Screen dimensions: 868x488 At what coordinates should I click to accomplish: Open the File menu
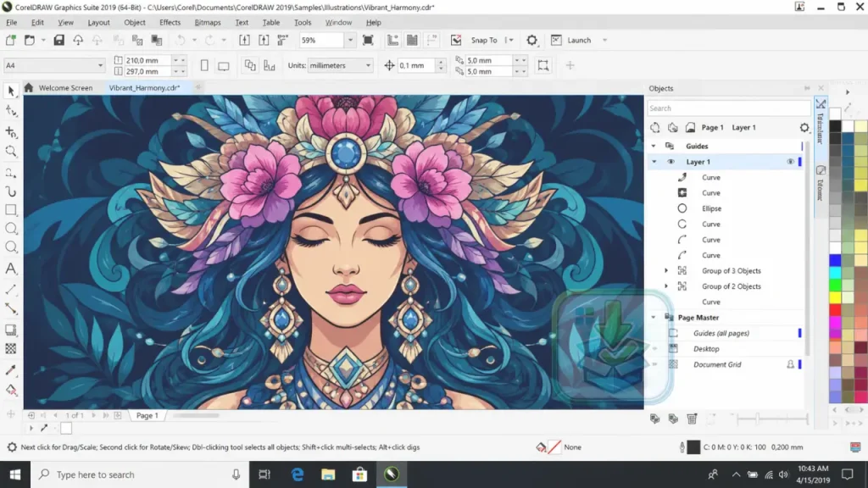(x=12, y=23)
